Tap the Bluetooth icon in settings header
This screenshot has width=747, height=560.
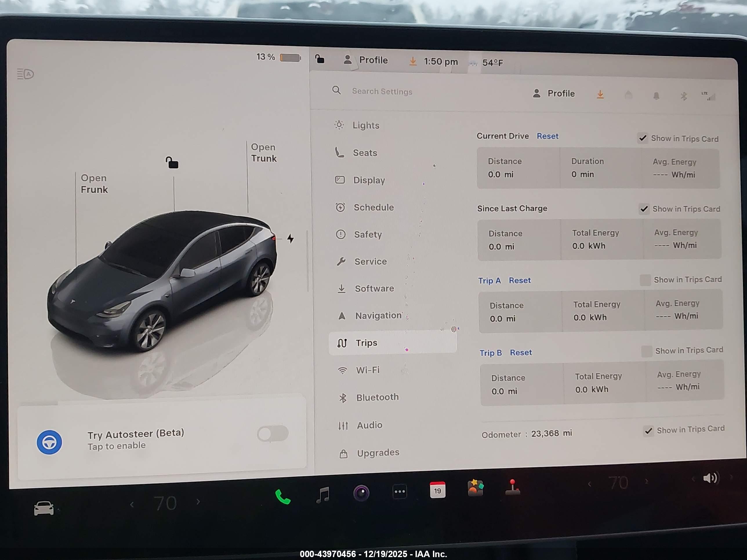tap(683, 97)
